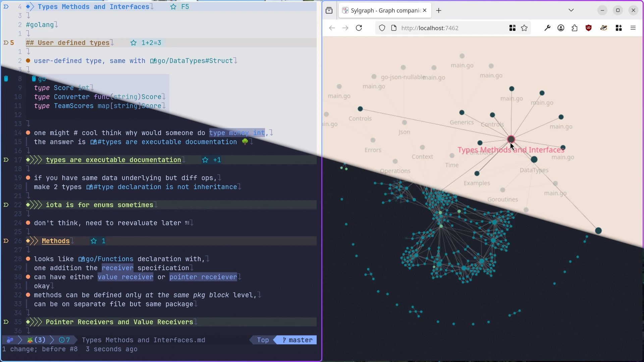This screenshot has width=644, height=362.
Task: Open the Firefox account icon
Action: (561, 28)
